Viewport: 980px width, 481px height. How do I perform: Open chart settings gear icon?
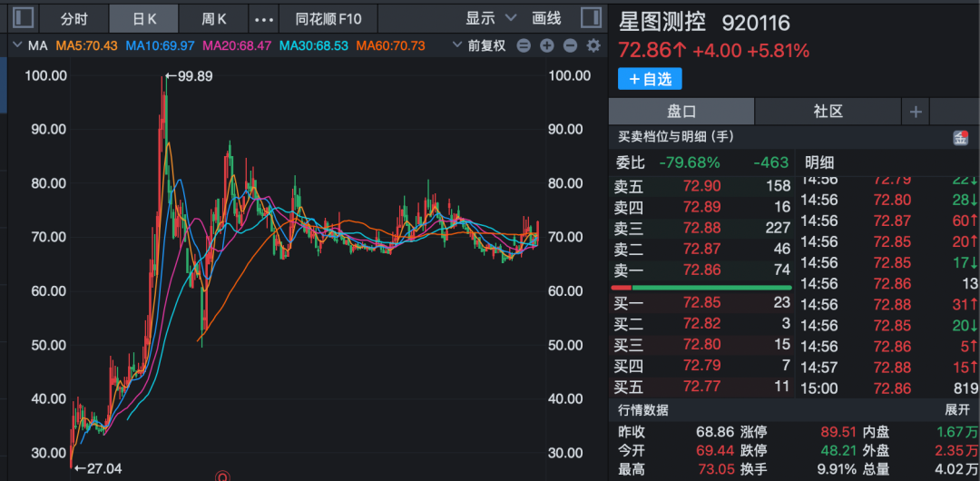593,45
